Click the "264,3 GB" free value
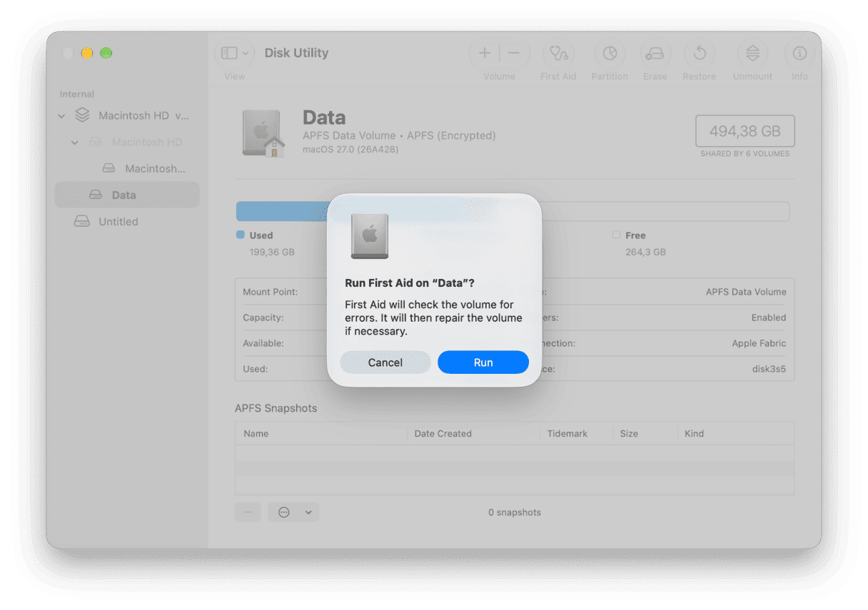Screen dimensions: 868x610 click(x=646, y=252)
